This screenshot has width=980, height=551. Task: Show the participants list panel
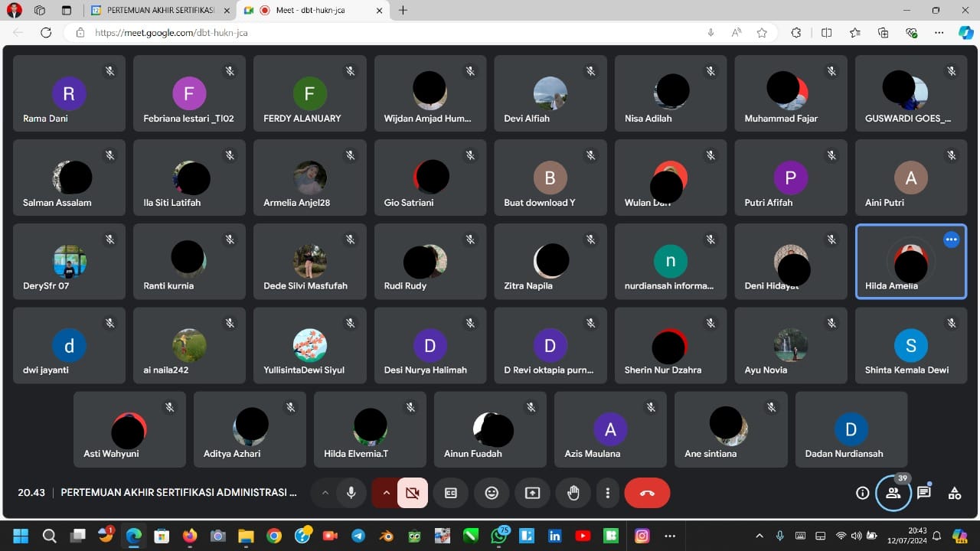893,493
